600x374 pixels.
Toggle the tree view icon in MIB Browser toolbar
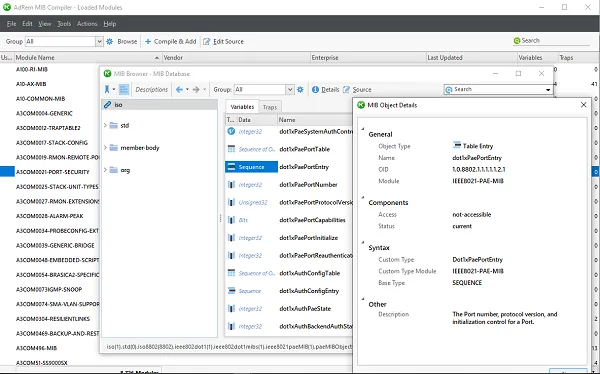(x=124, y=90)
